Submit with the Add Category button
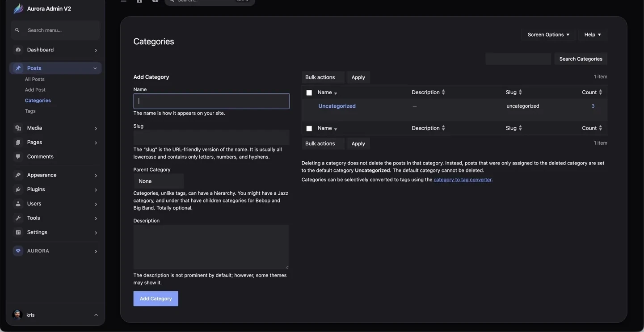This screenshot has height=332, width=644. pyautogui.click(x=156, y=298)
